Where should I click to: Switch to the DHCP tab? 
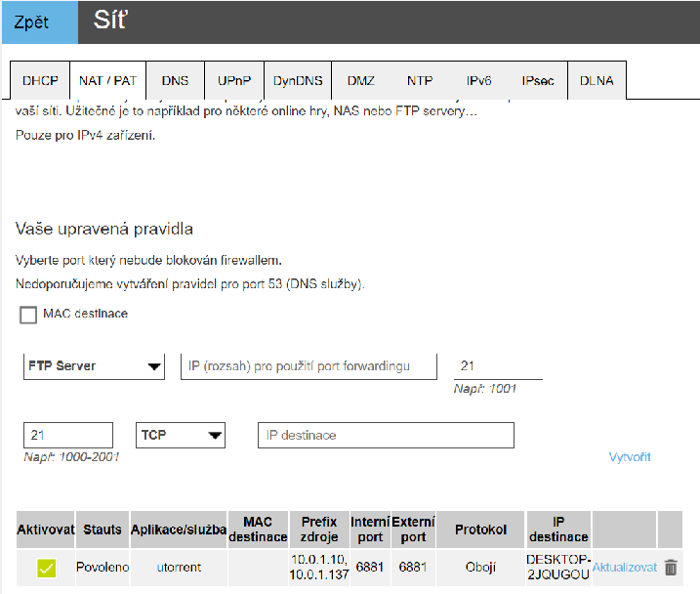40,81
